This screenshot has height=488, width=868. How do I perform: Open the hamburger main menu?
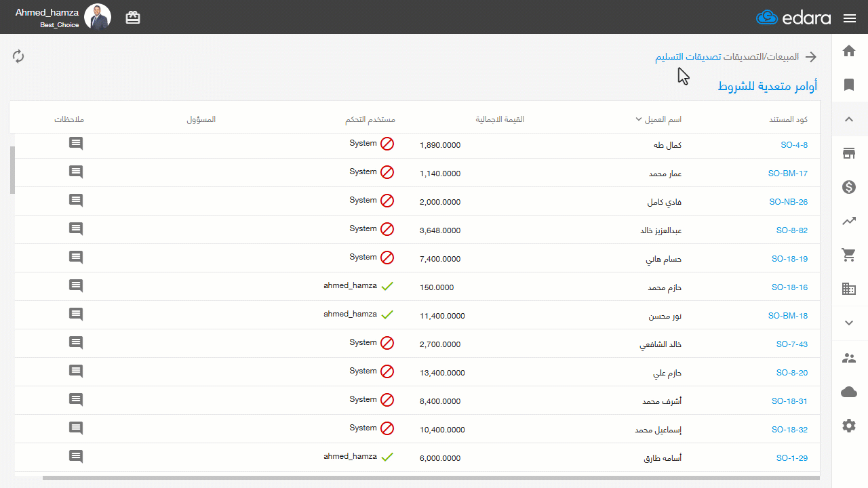[x=850, y=18]
